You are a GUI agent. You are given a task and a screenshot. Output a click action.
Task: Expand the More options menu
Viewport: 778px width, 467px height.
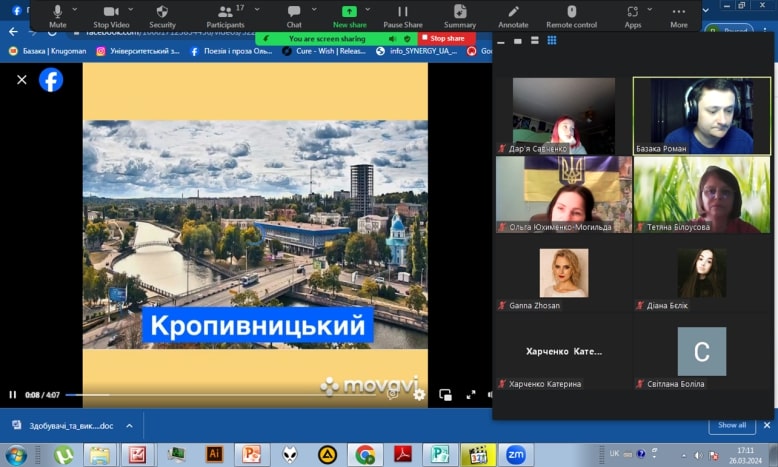click(x=679, y=14)
